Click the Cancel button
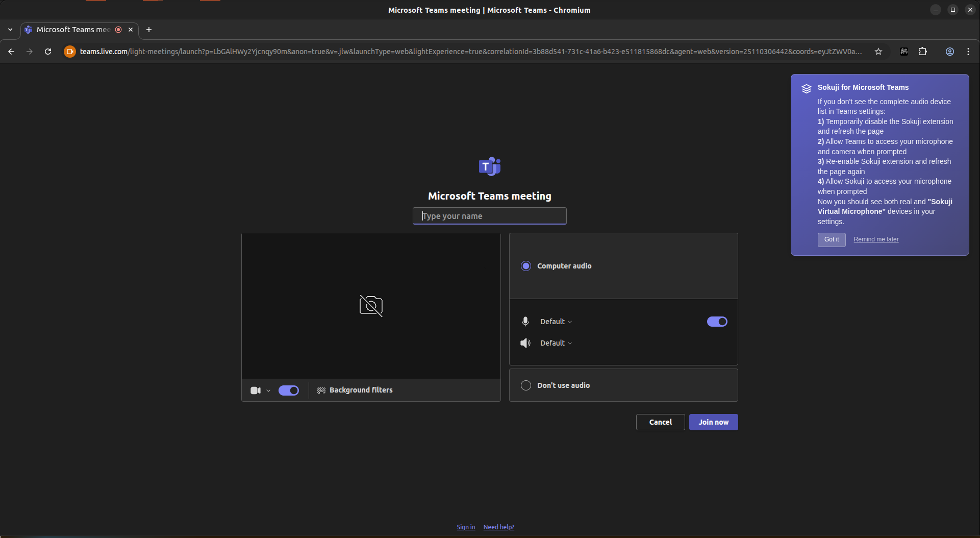 [x=660, y=422]
